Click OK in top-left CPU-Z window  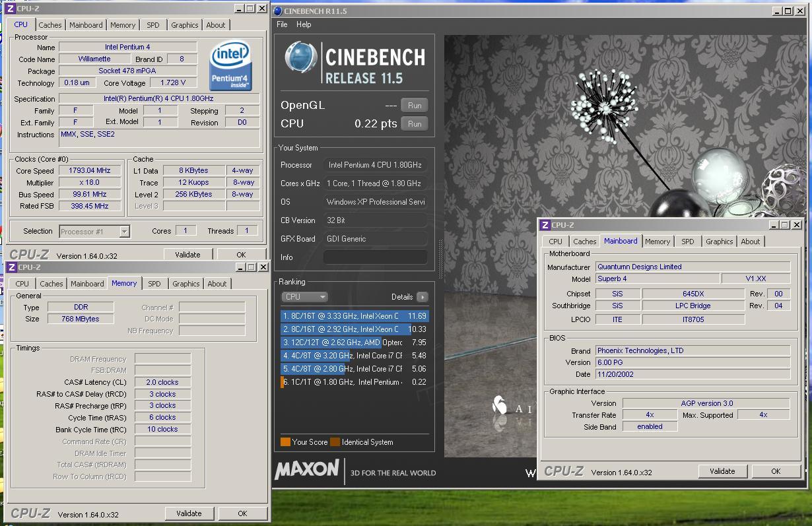[x=241, y=255]
